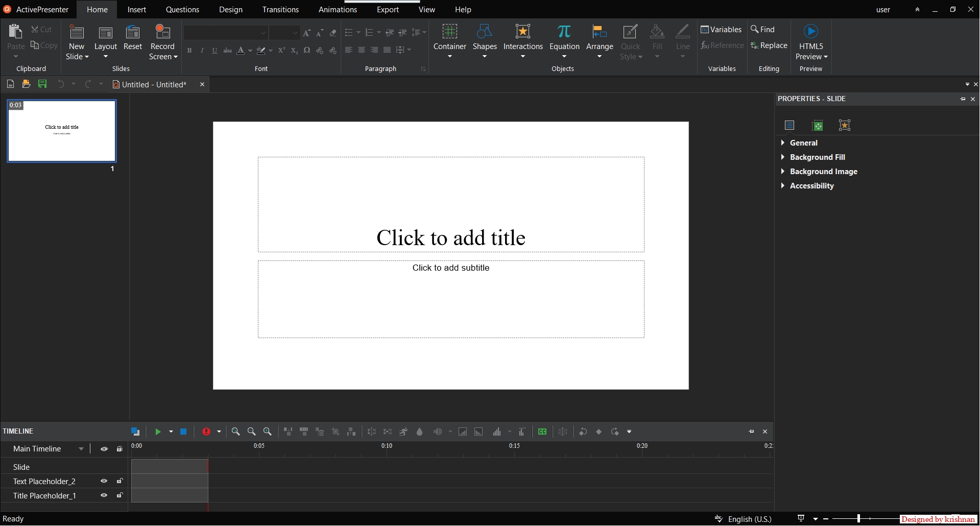
Task: Toggle the Main Timeline lock icon
Action: pyautogui.click(x=119, y=449)
